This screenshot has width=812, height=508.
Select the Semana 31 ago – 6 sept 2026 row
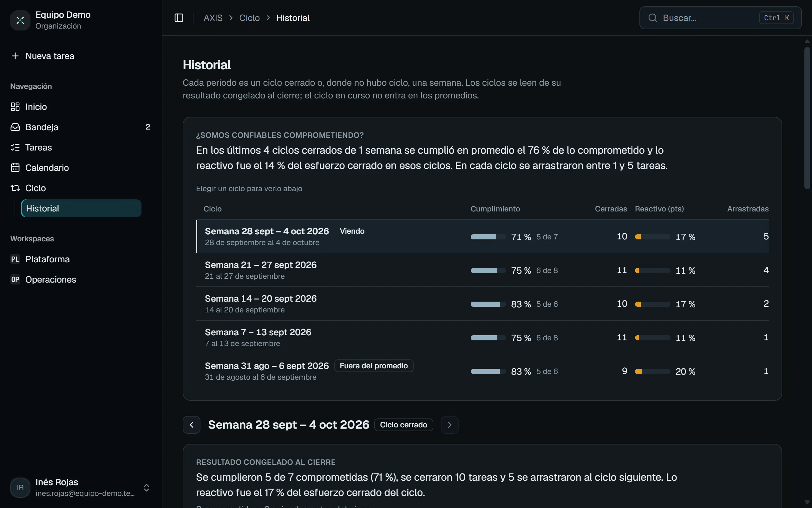click(482, 371)
